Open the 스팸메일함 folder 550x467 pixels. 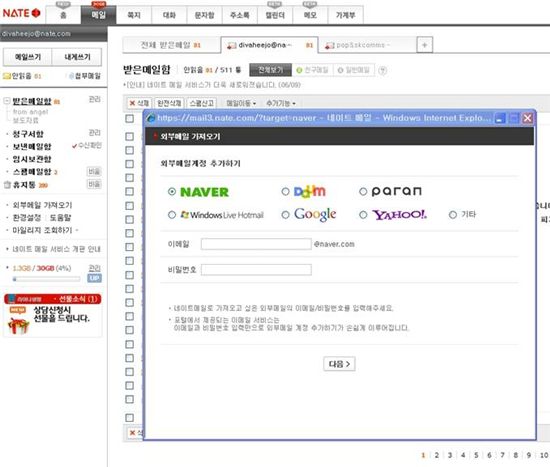32,172
